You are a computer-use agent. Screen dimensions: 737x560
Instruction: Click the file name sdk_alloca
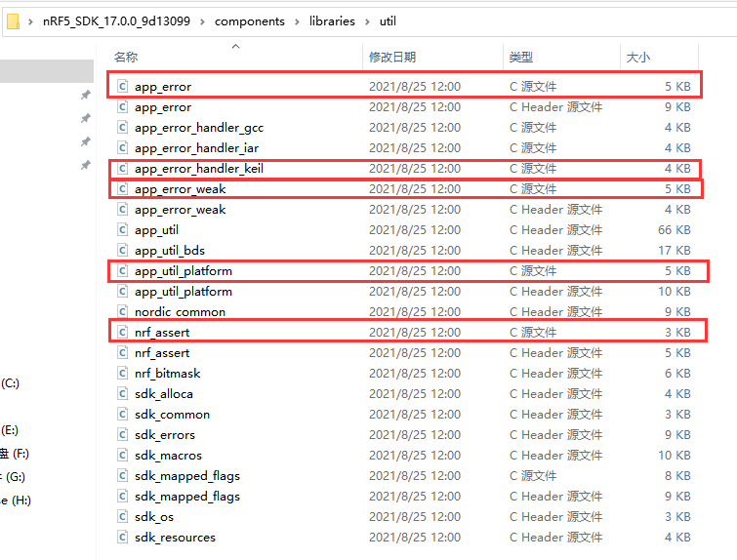[x=164, y=394]
